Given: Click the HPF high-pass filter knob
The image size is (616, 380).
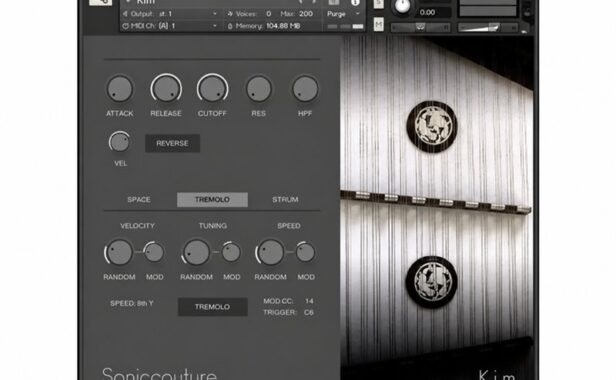Looking at the screenshot, I should pos(305,89).
